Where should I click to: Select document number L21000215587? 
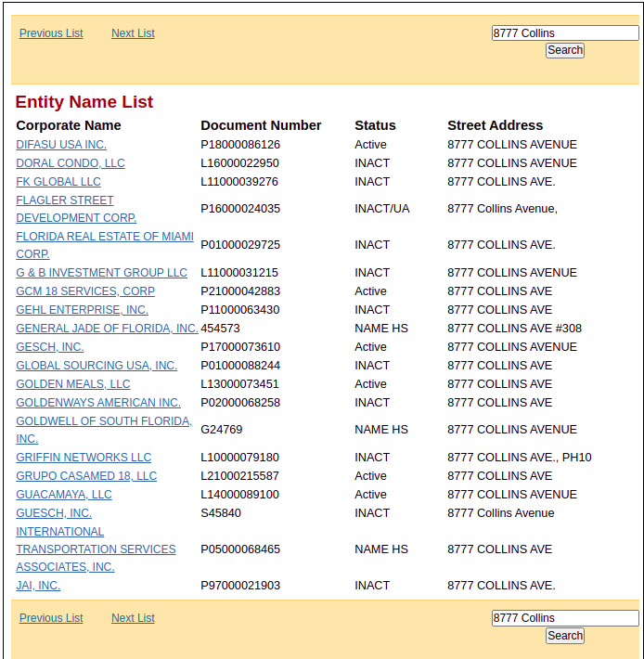click(x=239, y=476)
